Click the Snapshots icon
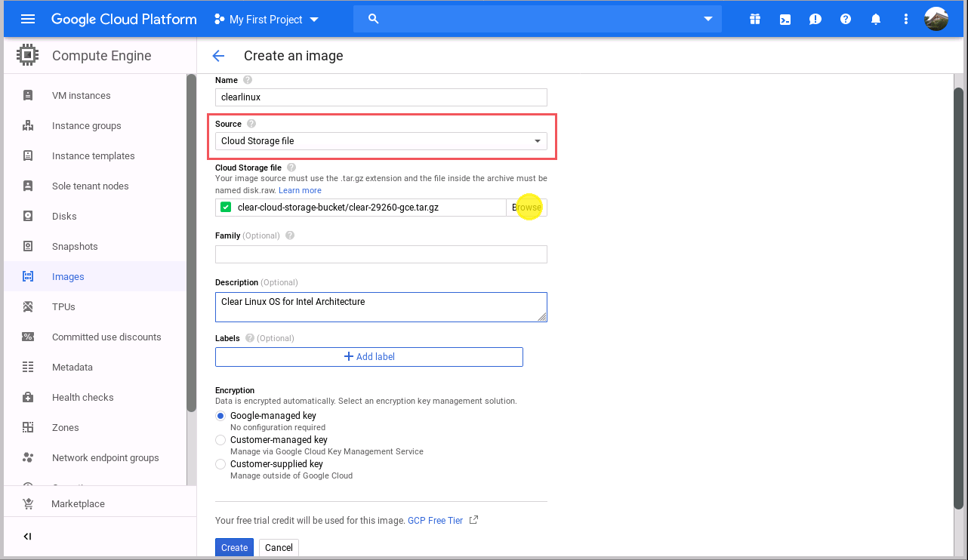968x560 pixels. 28,246
